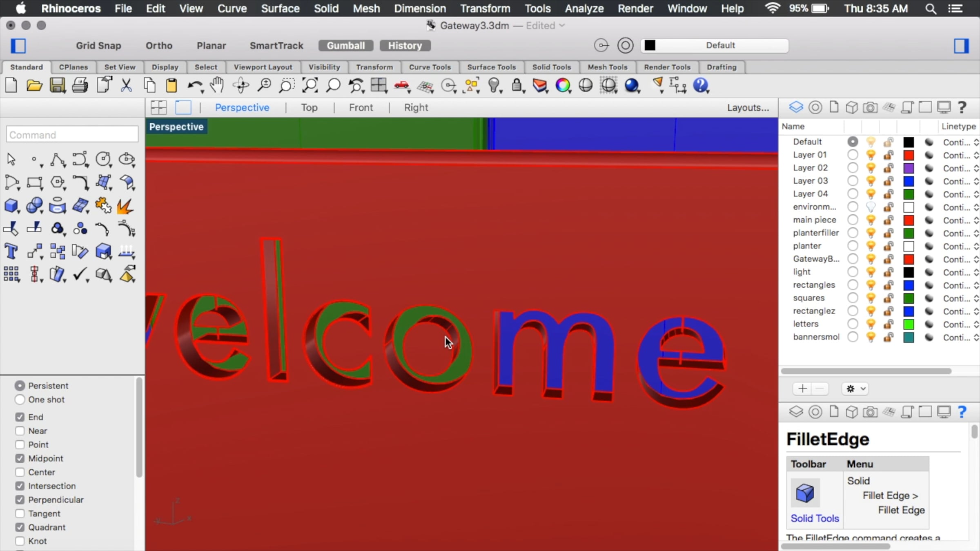Viewport: 980px width, 551px height.
Task: Open the layer gear options dropdown
Action: point(855,389)
